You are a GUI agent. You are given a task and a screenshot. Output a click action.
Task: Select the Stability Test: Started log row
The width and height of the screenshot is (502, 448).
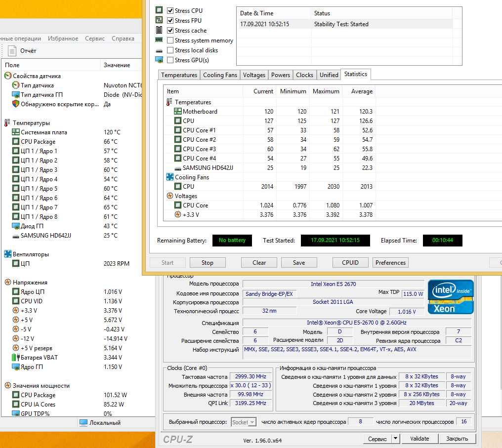(346, 24)
